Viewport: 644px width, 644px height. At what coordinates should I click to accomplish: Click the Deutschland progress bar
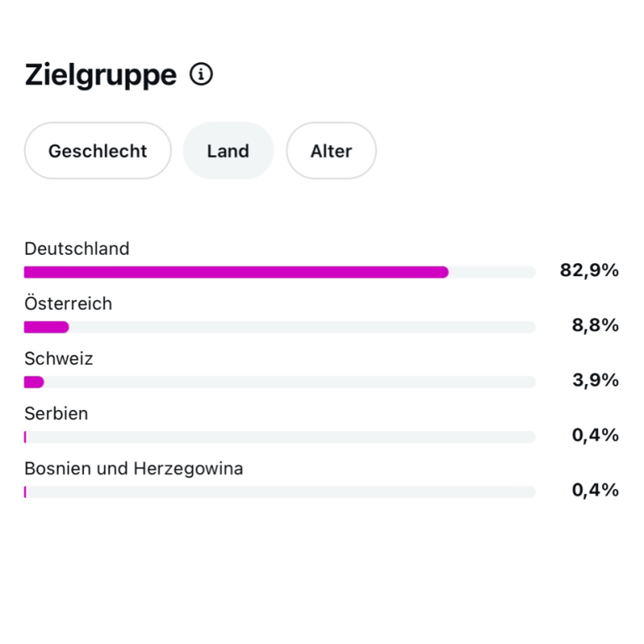click(279, 272)
